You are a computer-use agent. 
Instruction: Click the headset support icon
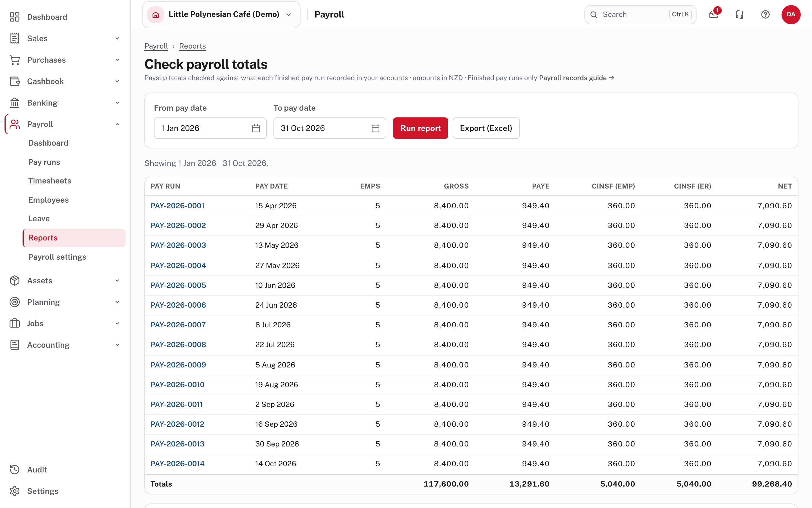(x=740, y=14)
